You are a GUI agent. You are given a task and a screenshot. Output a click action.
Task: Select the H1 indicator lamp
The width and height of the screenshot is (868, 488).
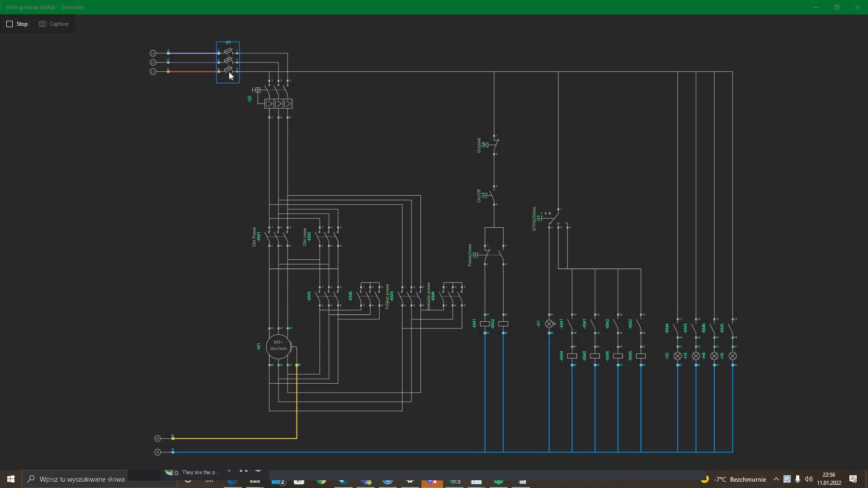click(549, 324)
